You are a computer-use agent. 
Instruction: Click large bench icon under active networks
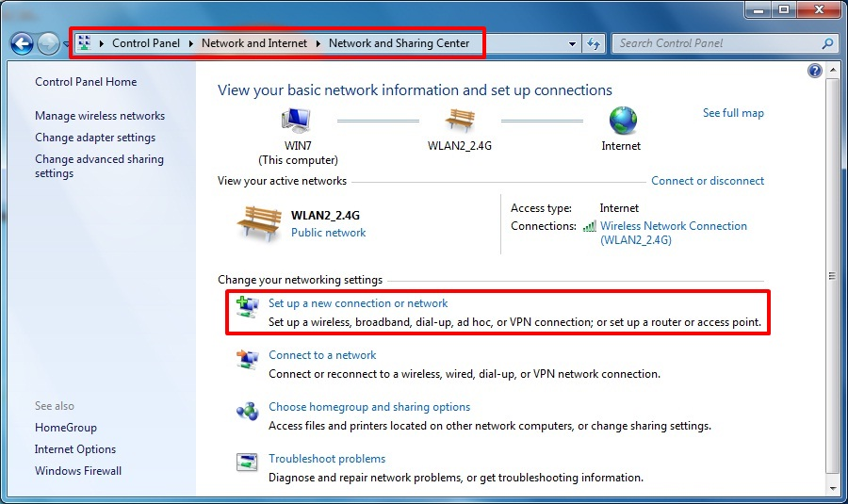pos(259,223)
